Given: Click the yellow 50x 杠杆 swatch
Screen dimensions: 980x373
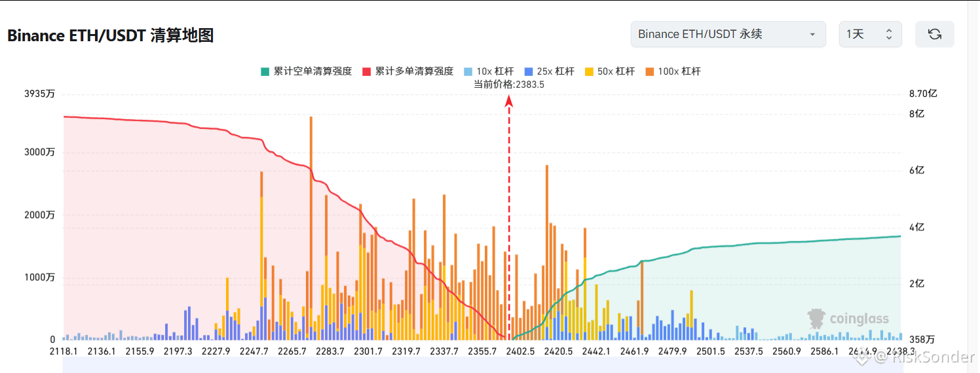Looking at the screenshot, I should click(x=589, y=71).
